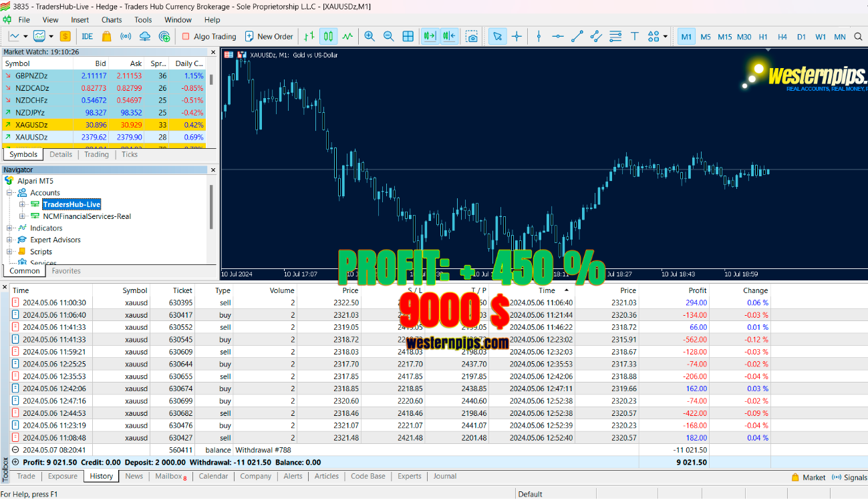Open the Tools menu
This screenshot has width=868, height=500.
click(x=143, y=20)
